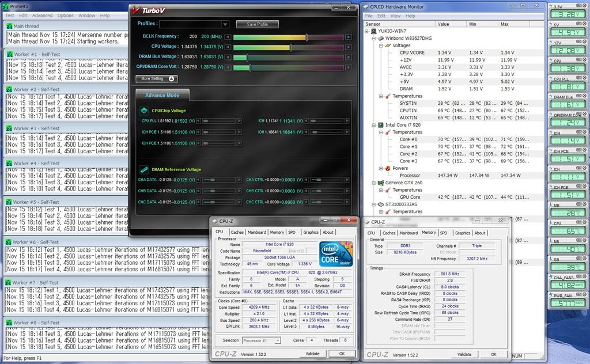Image resolution: width=590 pixels, height=364 pixels.
Task: Click the QPI/DRAM Core Volt slider
Action: click(x=288, y=67)
